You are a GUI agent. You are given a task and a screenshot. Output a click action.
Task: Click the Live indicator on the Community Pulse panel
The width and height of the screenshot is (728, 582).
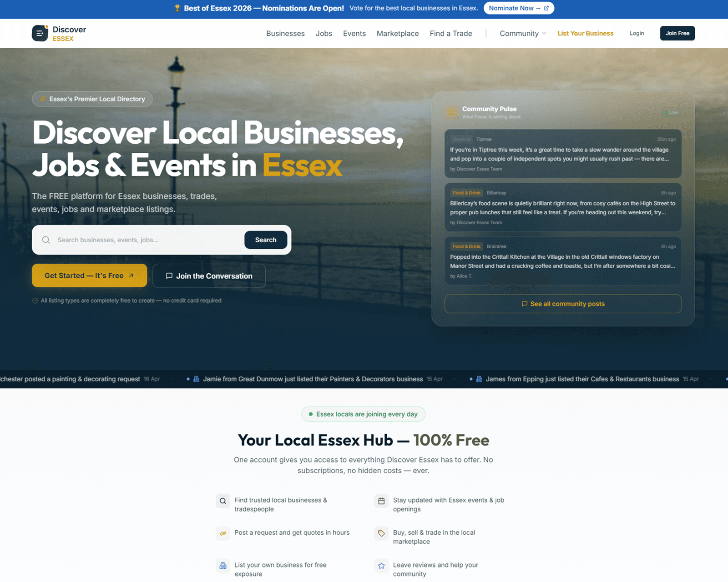pyautogui.click(x=670, y=112)
